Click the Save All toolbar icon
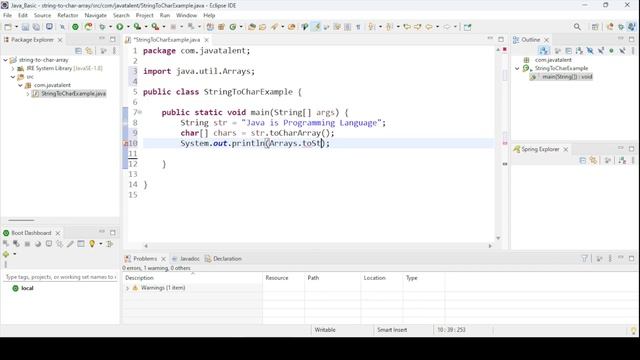 [36, 27]
